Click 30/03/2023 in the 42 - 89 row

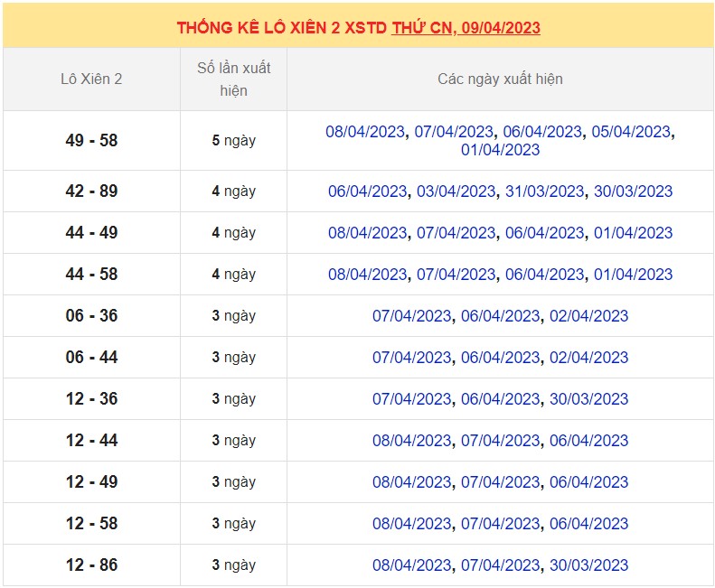[x=633, y=191]
